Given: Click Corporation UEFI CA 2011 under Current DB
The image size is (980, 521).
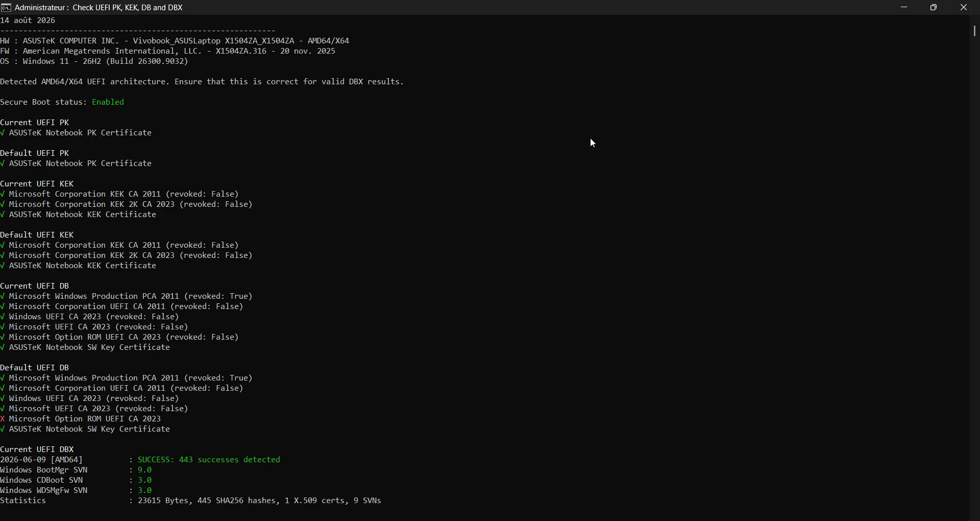Looking at the screenshot, I should (x=122, y=306).
